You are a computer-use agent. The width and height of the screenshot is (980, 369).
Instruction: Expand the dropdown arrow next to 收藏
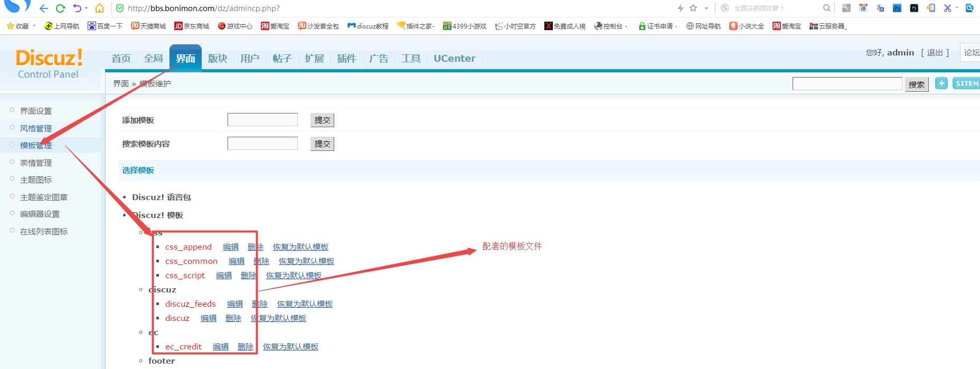34,26
